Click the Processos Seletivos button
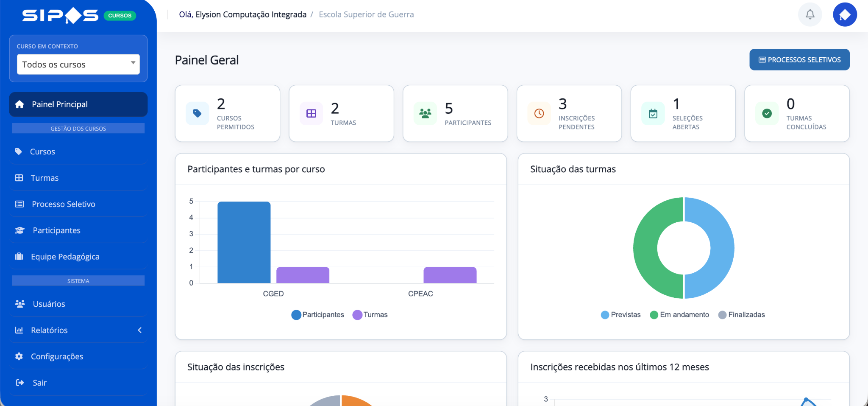Screen dimensions: 868x406 [x=799, y=60]
